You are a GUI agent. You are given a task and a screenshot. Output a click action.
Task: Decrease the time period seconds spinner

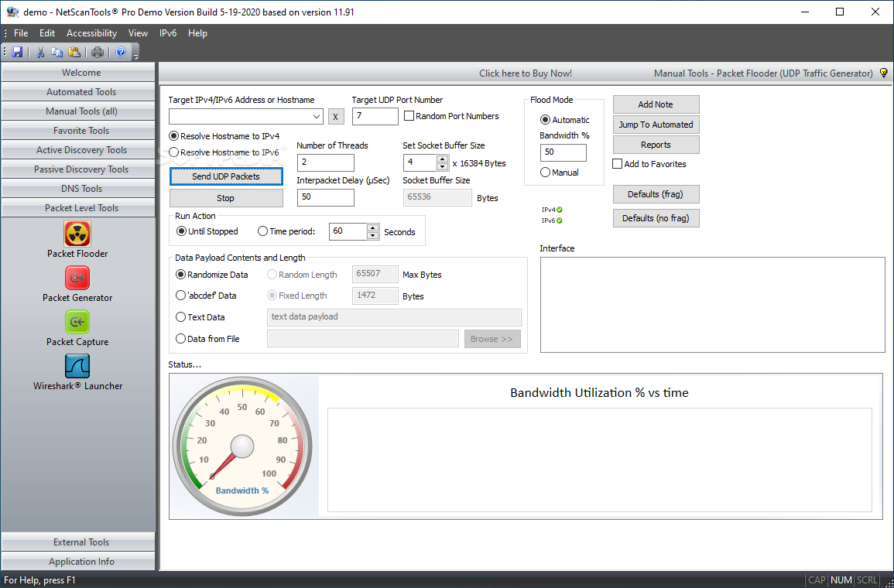tap(373, 235)
